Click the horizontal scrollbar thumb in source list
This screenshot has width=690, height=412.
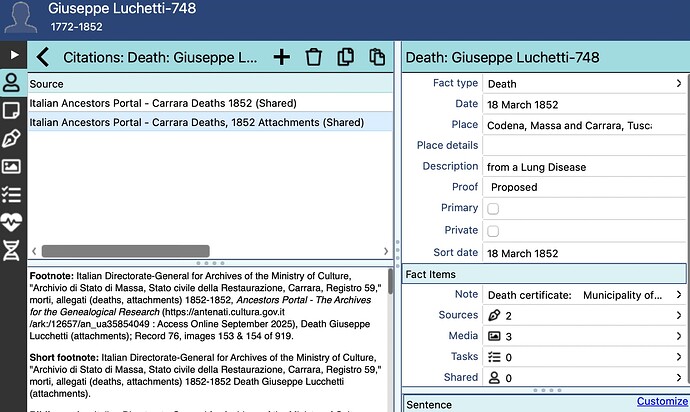(x=125, y=251)
